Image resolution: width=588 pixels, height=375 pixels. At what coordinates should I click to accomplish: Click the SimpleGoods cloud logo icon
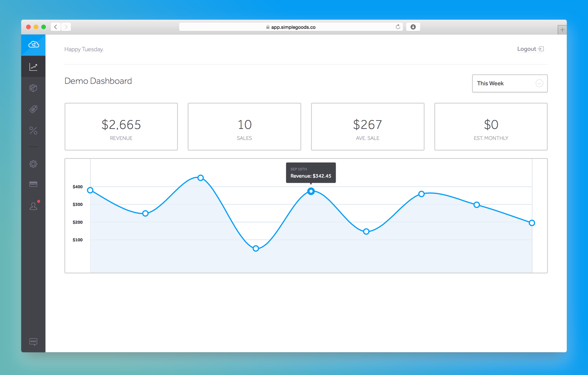pyautogui.click(x=34, y=44)
